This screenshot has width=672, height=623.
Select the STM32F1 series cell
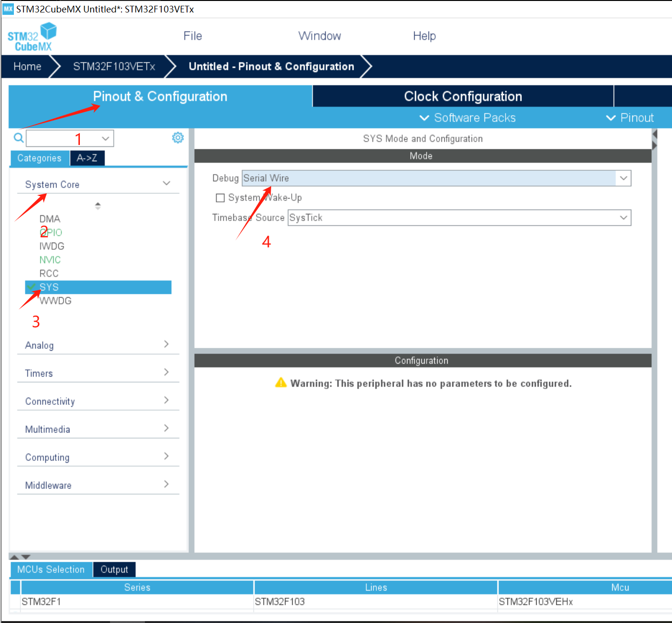(x=137, y=601)
